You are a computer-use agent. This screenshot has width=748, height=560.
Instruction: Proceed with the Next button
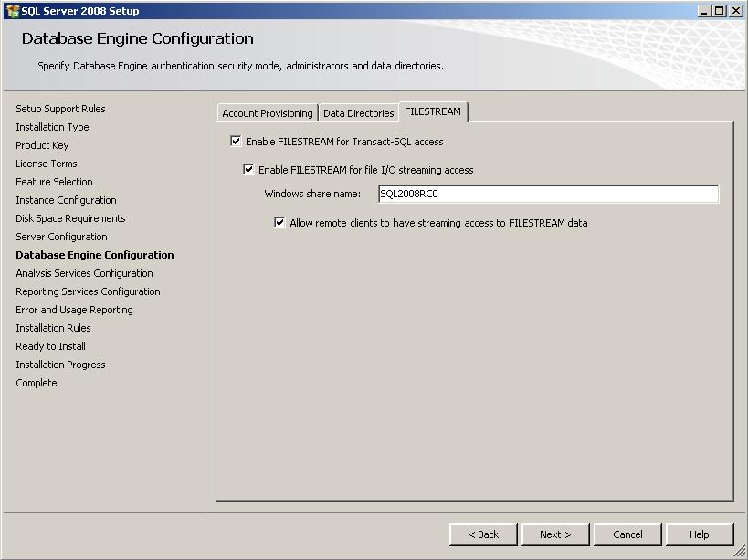555,534
